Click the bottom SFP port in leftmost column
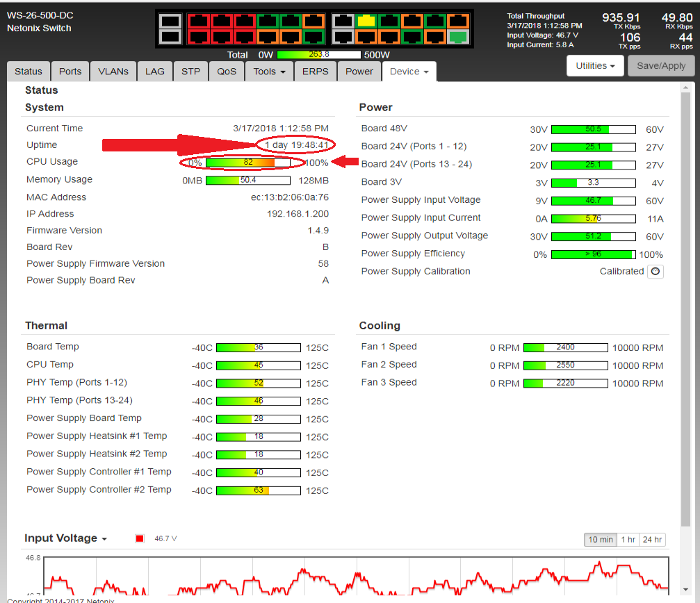Screen dimensions: 700x603 [170, 37]
